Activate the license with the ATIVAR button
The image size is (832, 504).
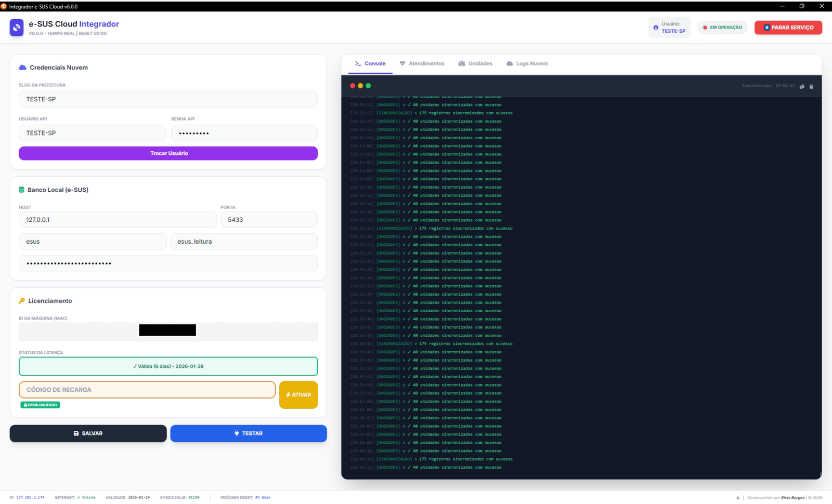298,395
